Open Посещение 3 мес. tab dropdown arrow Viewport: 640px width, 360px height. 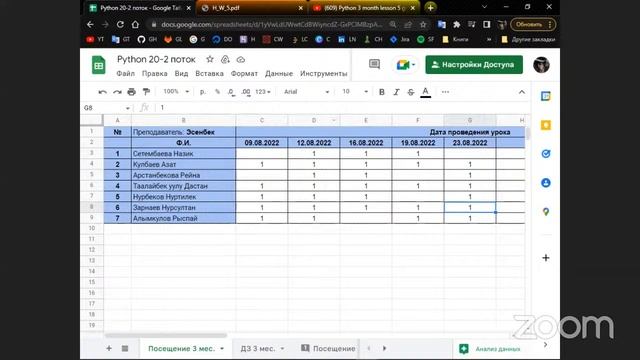point(222,349)
